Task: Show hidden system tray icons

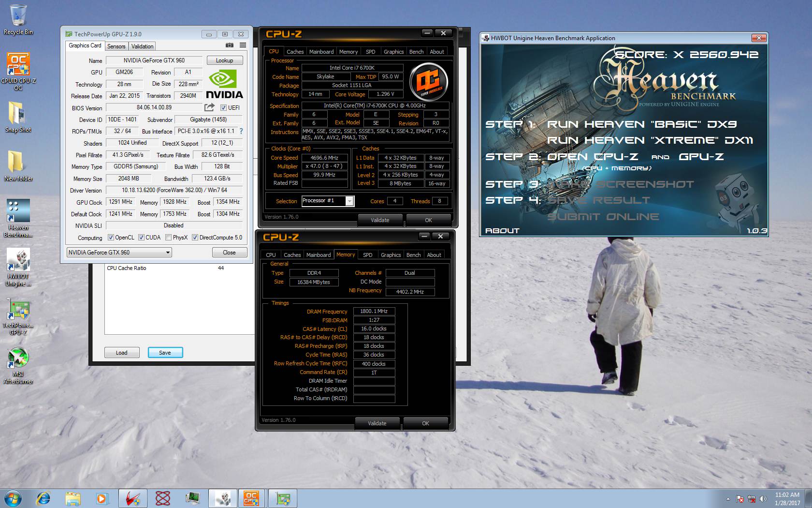Action: (728, 499)
